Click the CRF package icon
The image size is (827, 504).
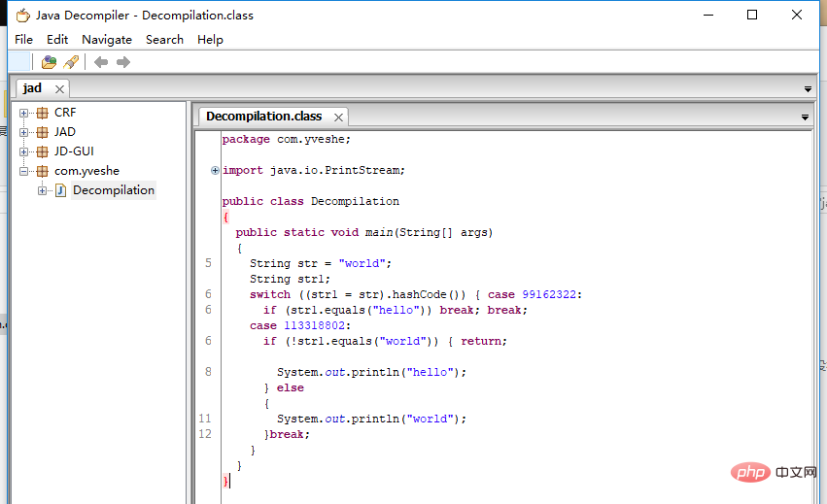click(42, 113)
